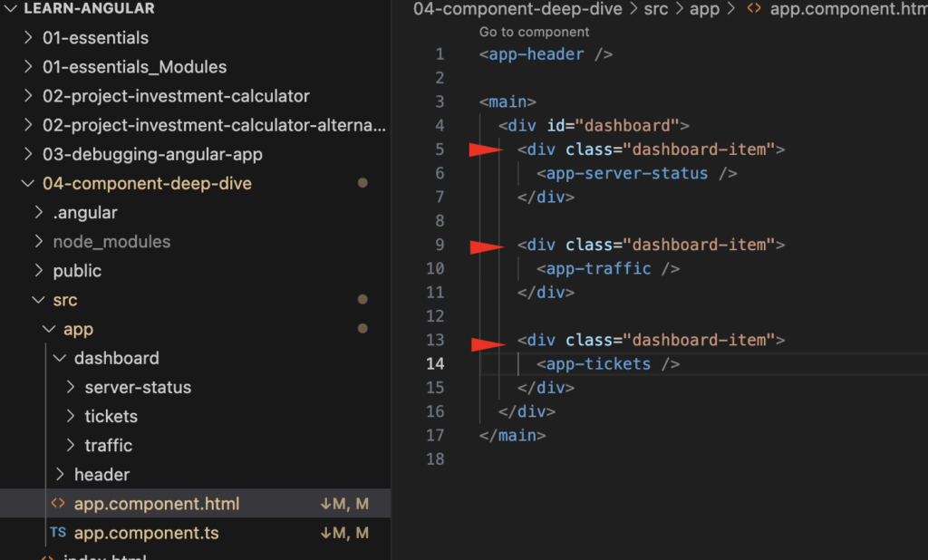Click red arrow marker at line 9
This screenshot has height=560, width=928.
487,246
